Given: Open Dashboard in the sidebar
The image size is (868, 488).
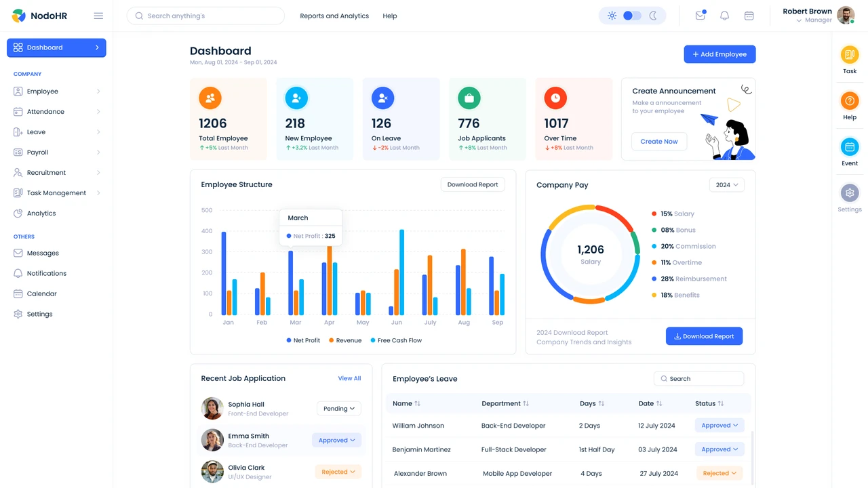Looking at the screenshot, I should (x=56, y=47).
